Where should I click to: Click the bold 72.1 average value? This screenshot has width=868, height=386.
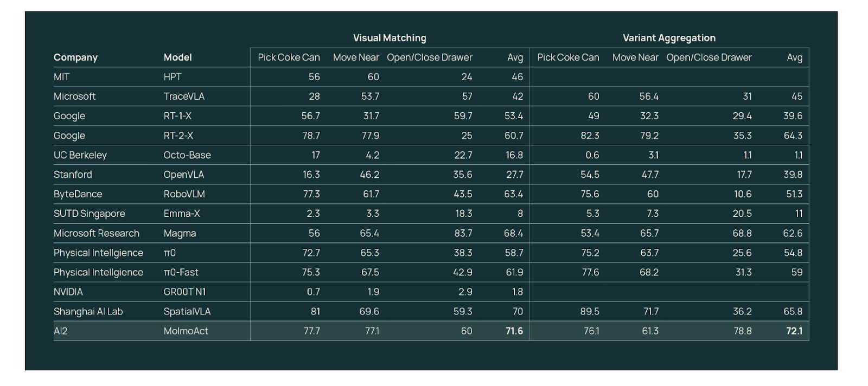click(794, 331)
